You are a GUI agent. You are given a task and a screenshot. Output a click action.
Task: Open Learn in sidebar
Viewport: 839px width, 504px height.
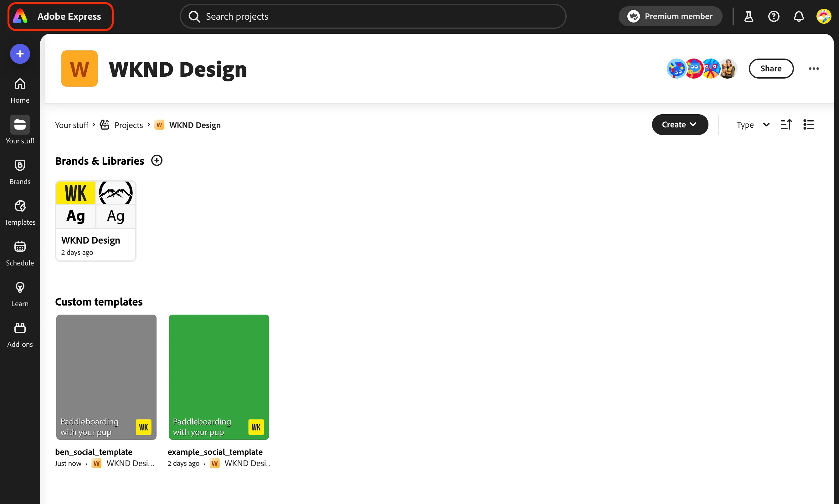tap(20, 294)
